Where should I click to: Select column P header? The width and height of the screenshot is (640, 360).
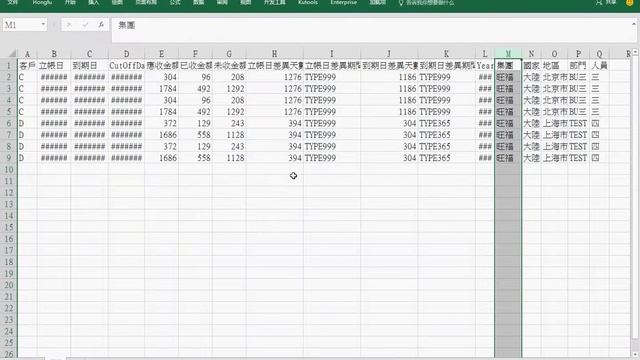click(x=578, y=54)
